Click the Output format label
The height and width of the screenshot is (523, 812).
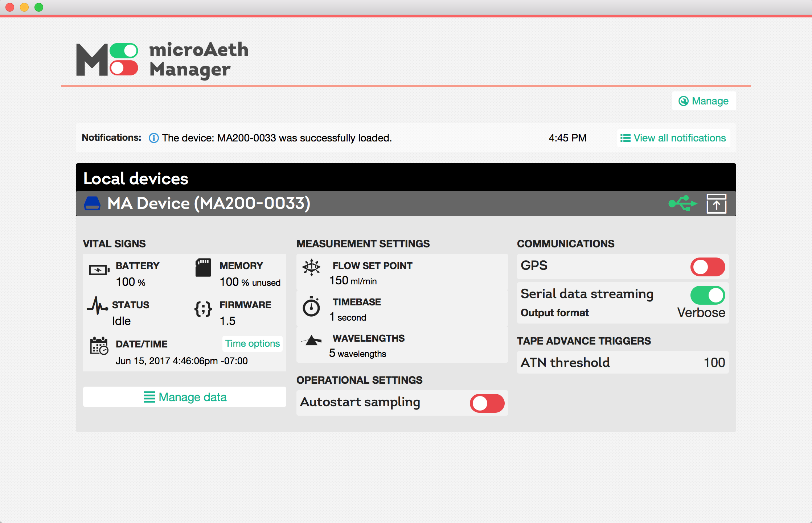point(555,313)
